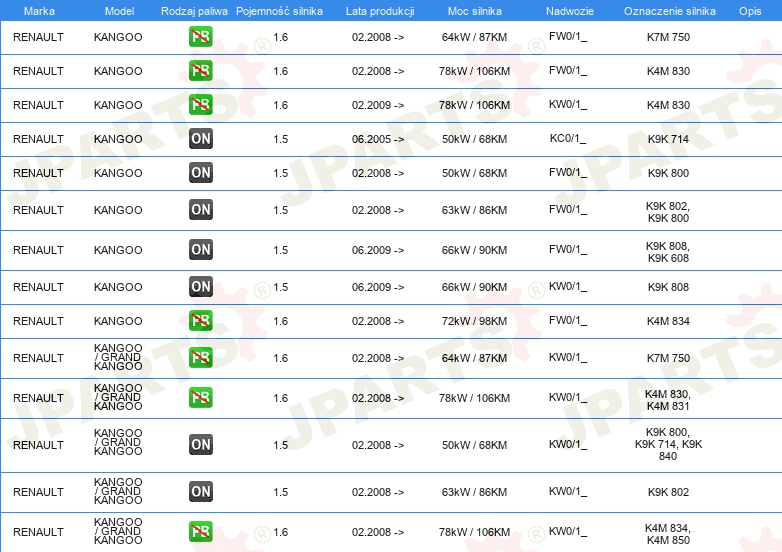782x552 pixels.
Task: Select the 'KANGOO / GRAND KANGOO' cell in the K9K 840 row
Action: click(118, 442)
